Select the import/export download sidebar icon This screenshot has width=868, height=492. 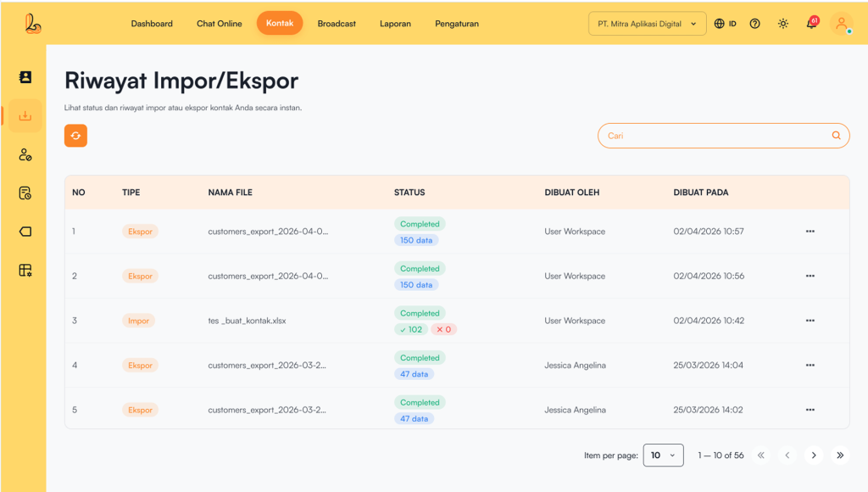coord(25,116)
